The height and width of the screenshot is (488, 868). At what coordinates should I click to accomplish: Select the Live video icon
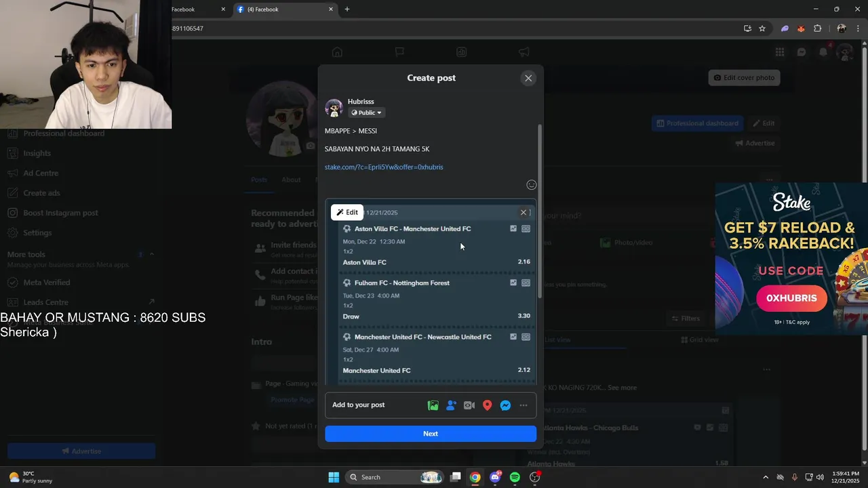tap(469, 405)
